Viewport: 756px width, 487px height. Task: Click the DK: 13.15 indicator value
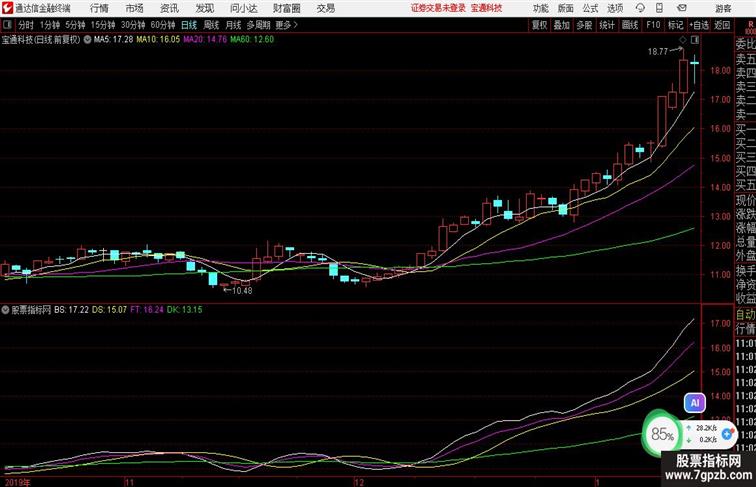tap(185, 310)
